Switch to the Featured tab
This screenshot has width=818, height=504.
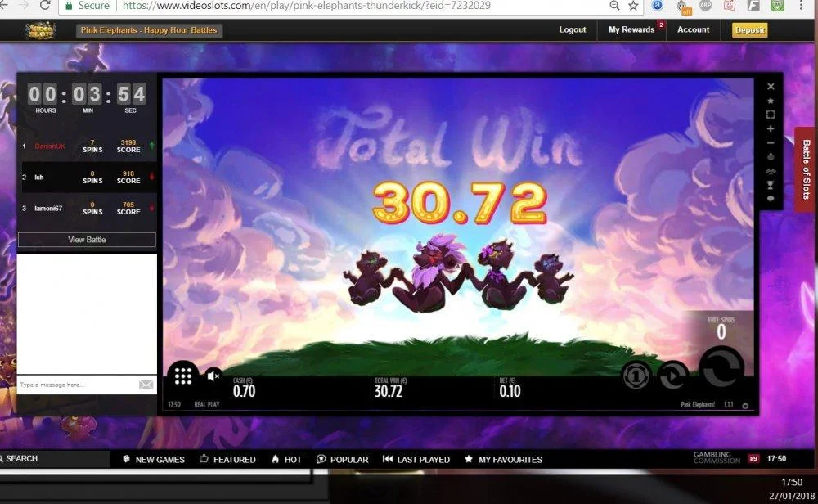tap(228, 459)
